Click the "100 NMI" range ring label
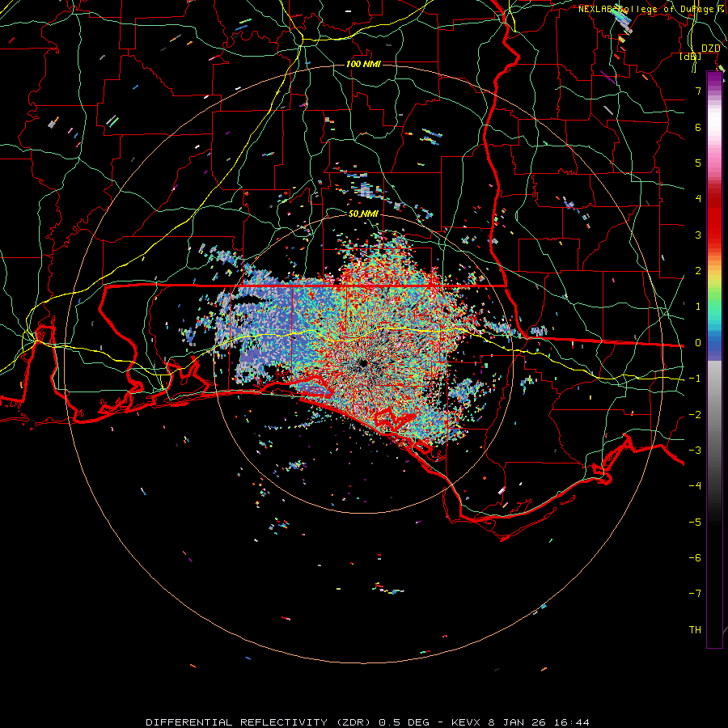This screenshot has width=728, height=728. pos(363,64)
